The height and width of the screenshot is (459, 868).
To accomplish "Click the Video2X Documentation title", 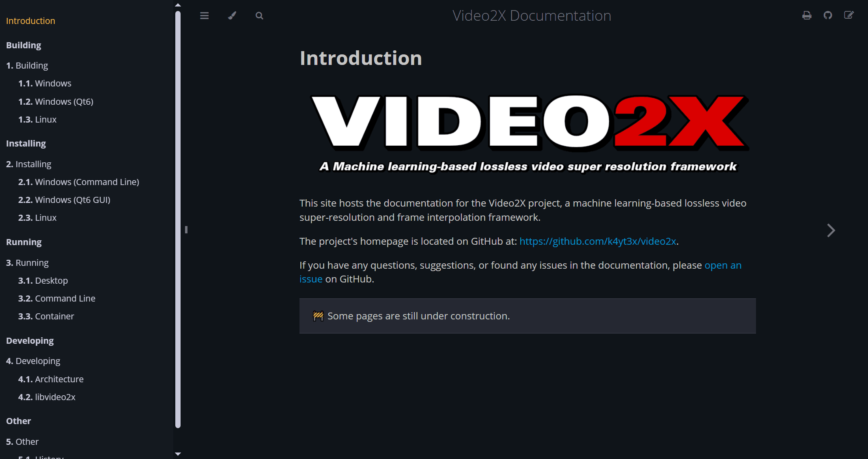I will click(x=532, y=16).
